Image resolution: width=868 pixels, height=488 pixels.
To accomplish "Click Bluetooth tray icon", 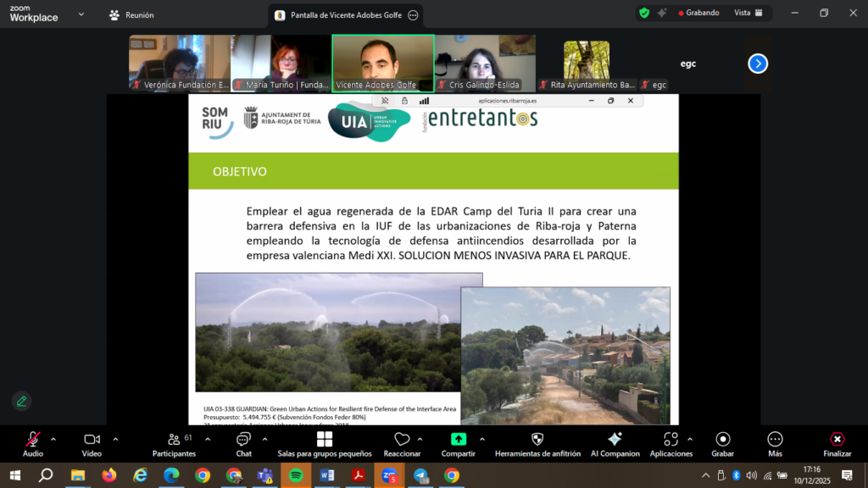I will (737, 475).
